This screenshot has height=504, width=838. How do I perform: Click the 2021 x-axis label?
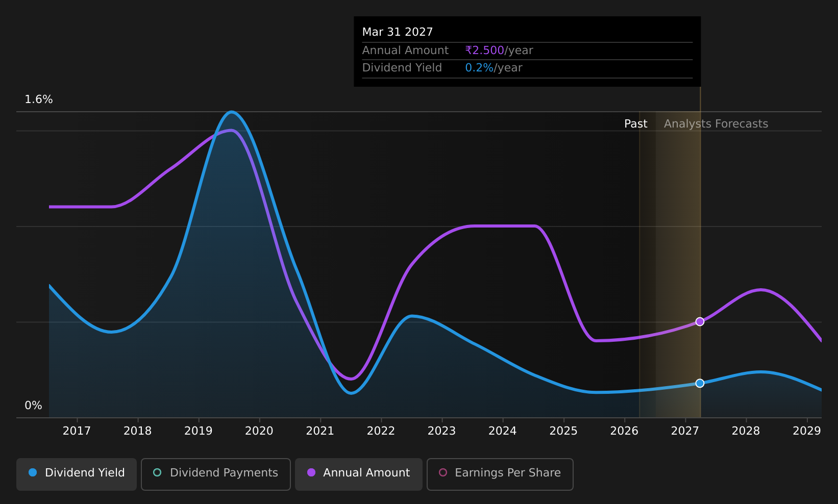click(x=320, y=431)
